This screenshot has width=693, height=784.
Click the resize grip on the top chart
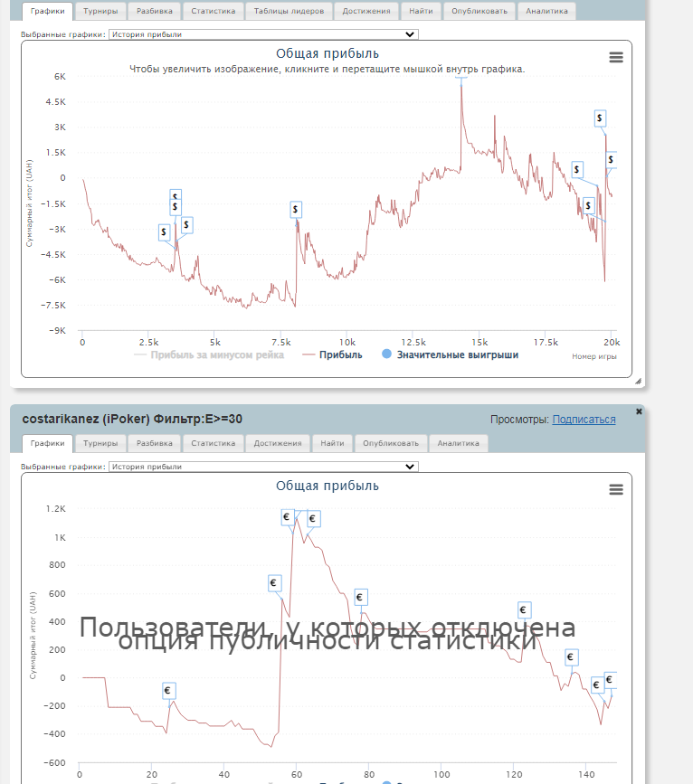click(638, 381)
